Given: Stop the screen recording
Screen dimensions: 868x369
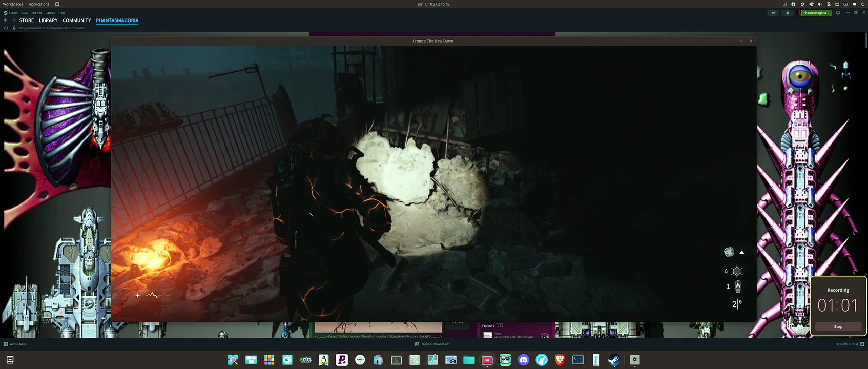Looking at the screenshot, I should [838, 326].
